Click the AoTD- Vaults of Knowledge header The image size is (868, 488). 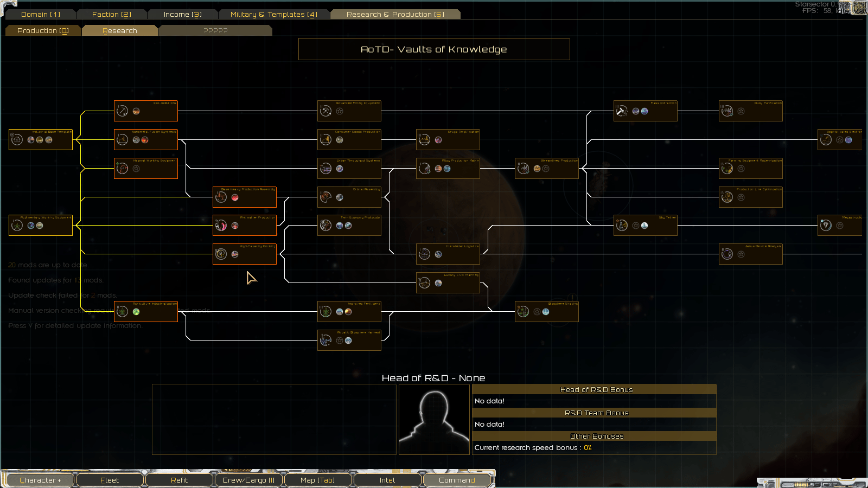click(x=434, y=49)
